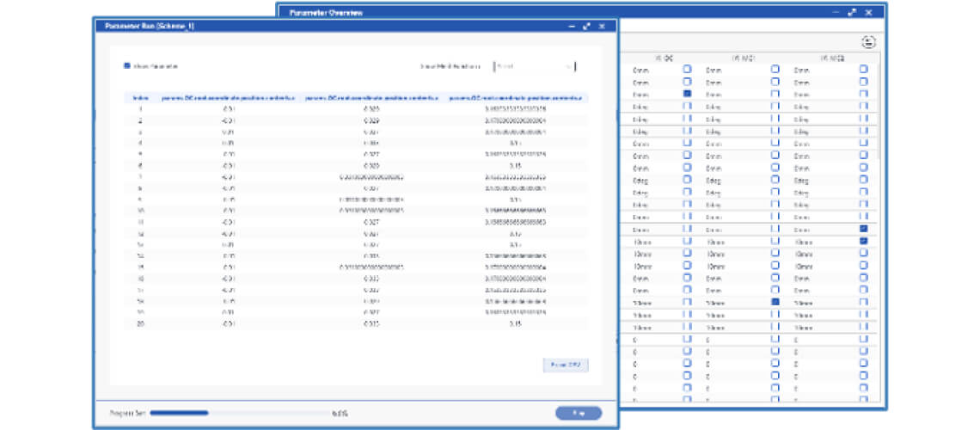The width and height of the screenshot is (980, 430).
Task: Open the dropdown next to Show Mesh Rotations
Action: (x=533, y=66)
